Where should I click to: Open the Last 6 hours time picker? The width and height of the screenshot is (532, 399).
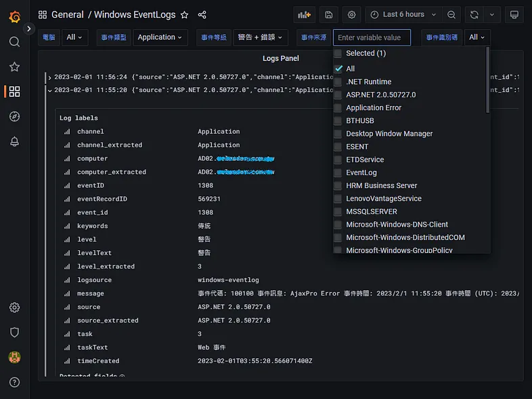[x=403, y=15]
